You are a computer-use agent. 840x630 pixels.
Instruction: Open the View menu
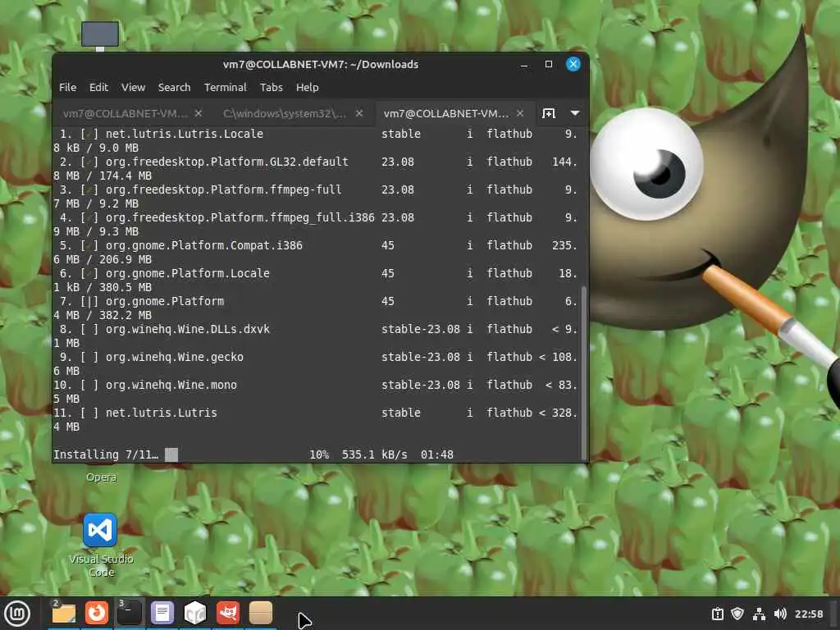click(x=133, y=87)
